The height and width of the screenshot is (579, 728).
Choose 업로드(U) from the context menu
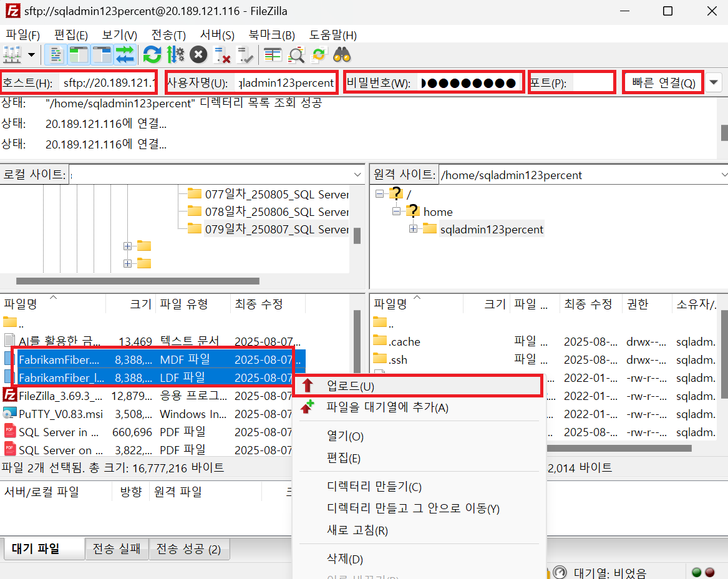click(417, 386)
